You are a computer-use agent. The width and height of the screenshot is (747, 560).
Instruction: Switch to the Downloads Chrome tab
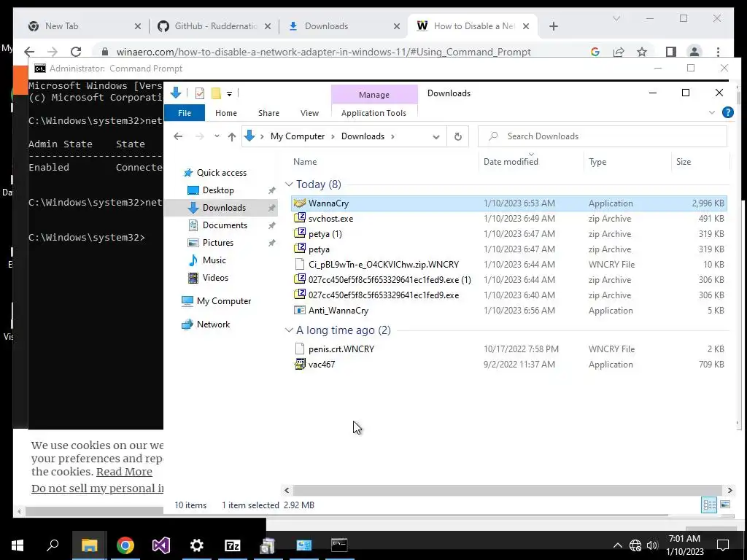point(344,26)
